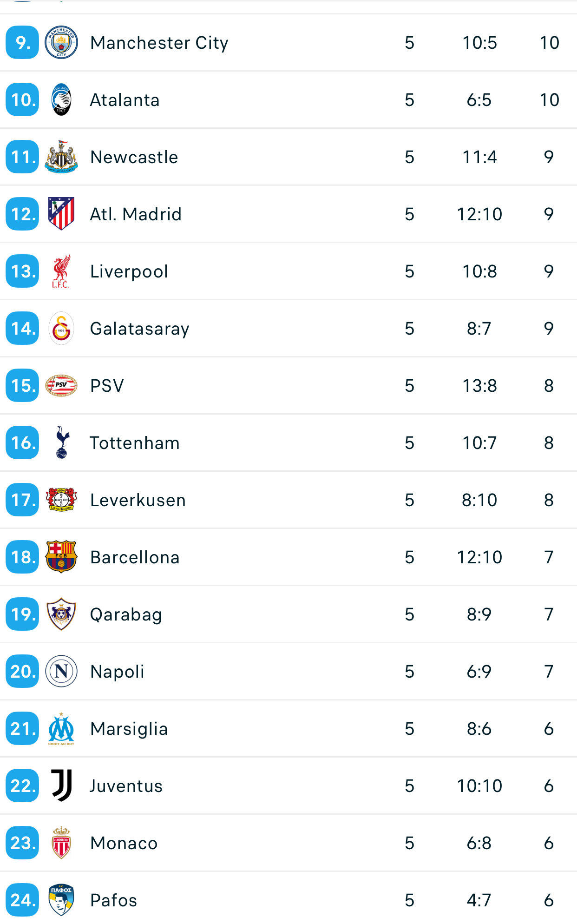Tap the Atalanta team logo
This screenshot has width=577, height=924.
click(61, 99)
